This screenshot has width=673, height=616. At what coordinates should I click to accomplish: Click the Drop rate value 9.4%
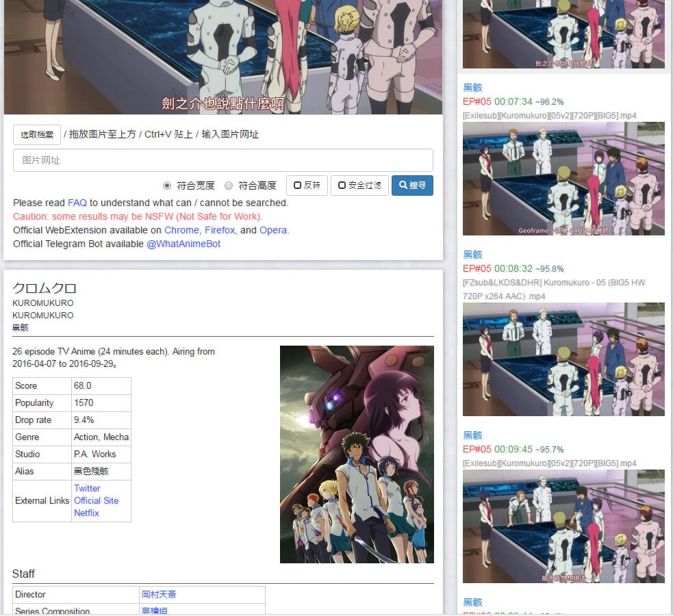[101, 420]
